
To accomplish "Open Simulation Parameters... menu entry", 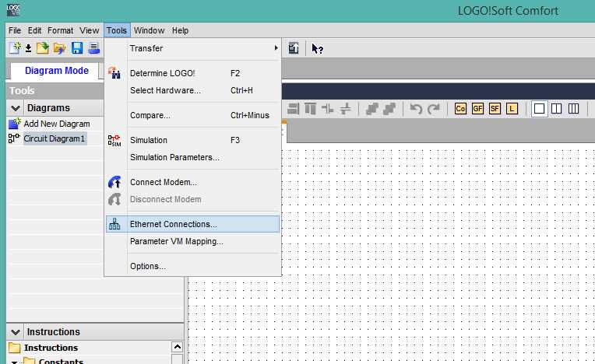I will (193, 157).
